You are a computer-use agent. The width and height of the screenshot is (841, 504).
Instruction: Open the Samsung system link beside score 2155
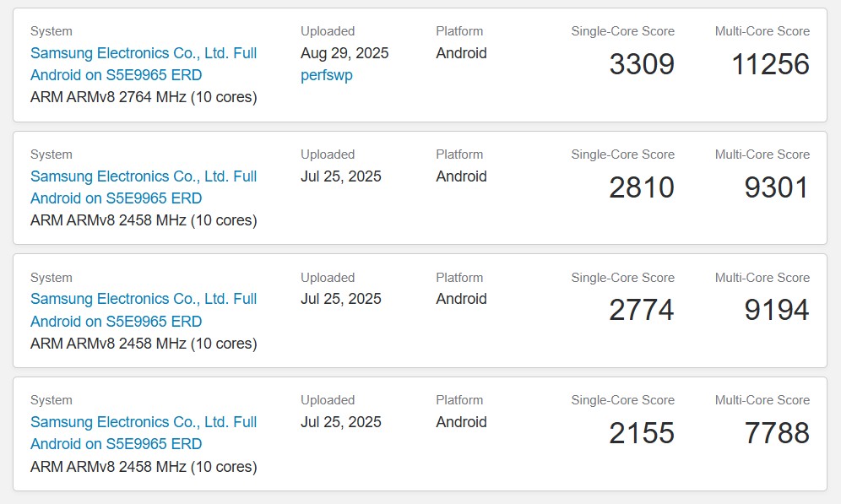coord(144,433)
